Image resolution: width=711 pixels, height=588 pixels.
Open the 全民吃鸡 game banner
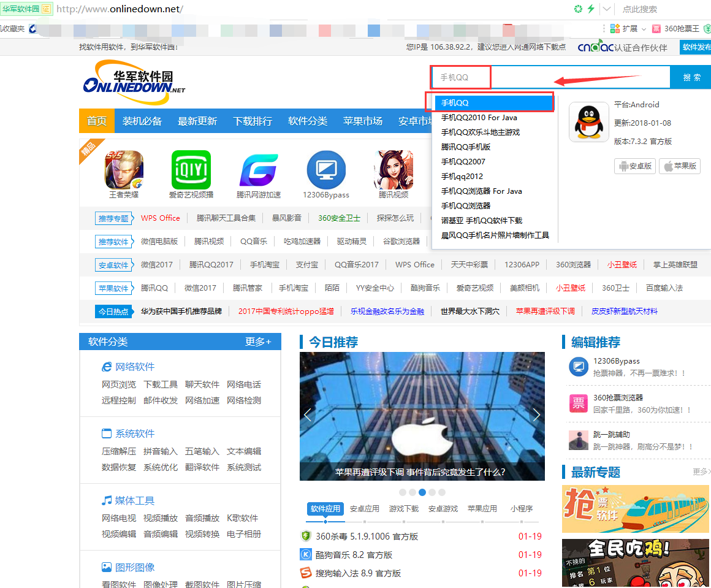pyautogui.click(x=635, y=563)
